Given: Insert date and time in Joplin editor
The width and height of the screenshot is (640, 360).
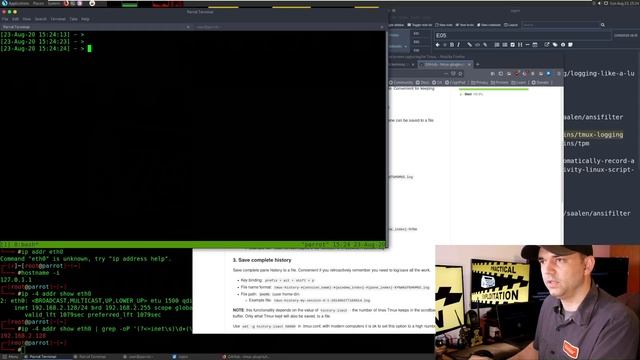Looking at the screenshot, I should click(x=535, y=45).
